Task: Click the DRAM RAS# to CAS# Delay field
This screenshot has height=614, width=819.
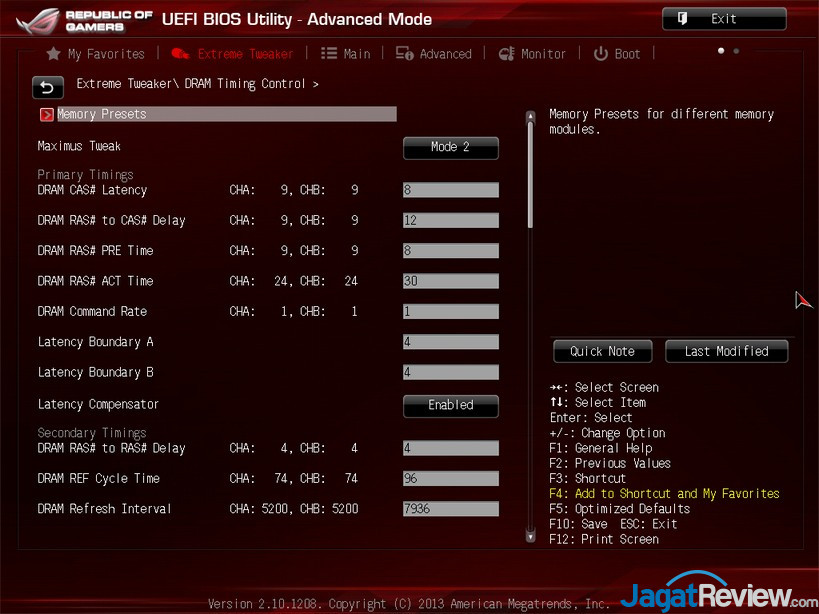Action: (451, 220)
